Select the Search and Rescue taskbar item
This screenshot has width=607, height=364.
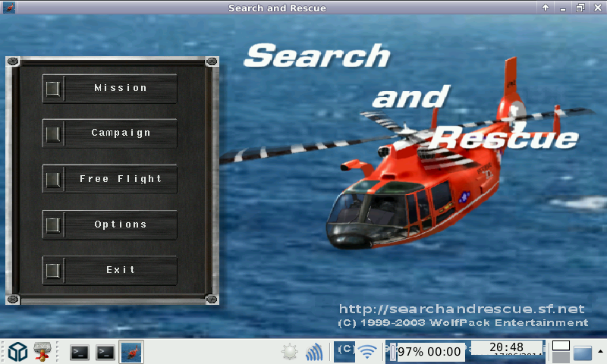131,352
